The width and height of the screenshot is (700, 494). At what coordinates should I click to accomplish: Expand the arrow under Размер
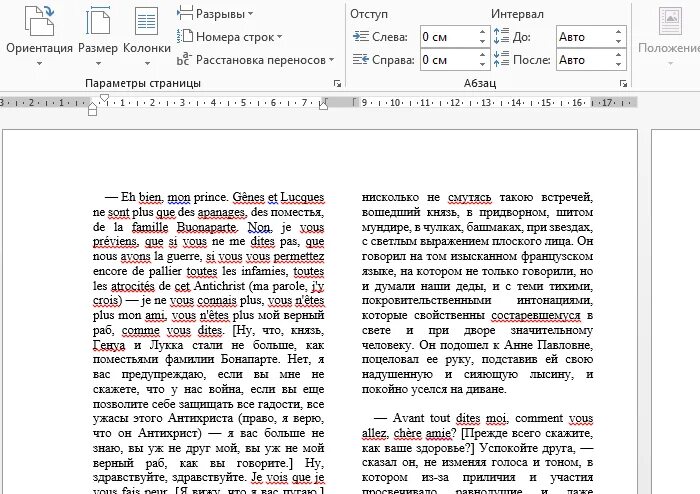(98, 63)
